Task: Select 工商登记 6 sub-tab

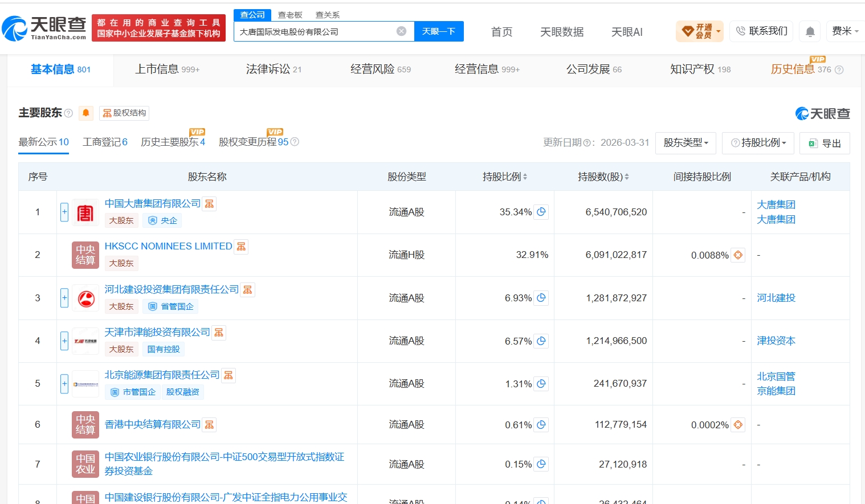Action: pyautogui.click(x=105, y=142)
